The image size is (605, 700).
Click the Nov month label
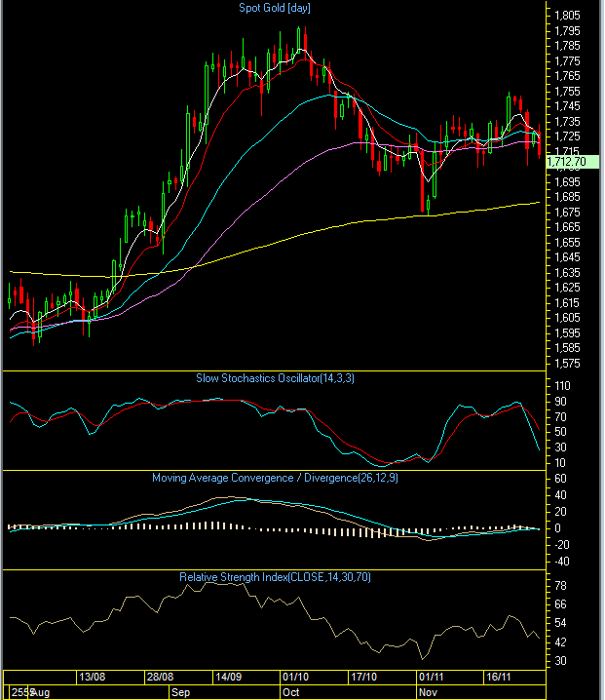click(x=427, y=691)
